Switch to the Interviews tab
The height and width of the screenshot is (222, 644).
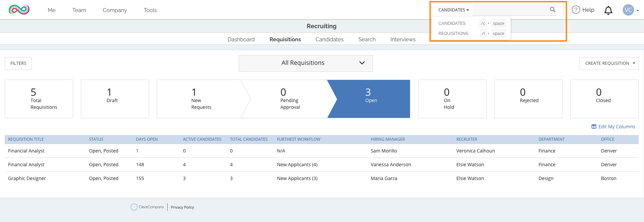click(403, 39)
